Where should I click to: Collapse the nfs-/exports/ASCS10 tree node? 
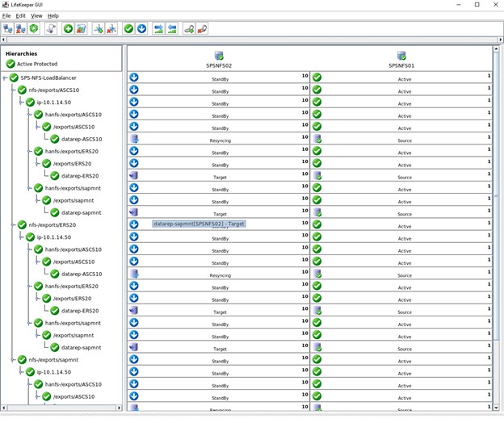pyautogui.click(x=13, y=90)
